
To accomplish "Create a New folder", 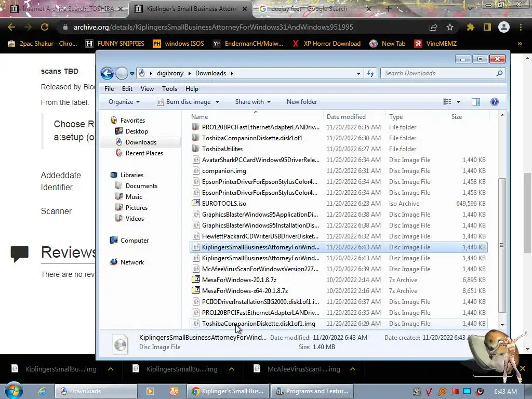I will click(302, 102).
